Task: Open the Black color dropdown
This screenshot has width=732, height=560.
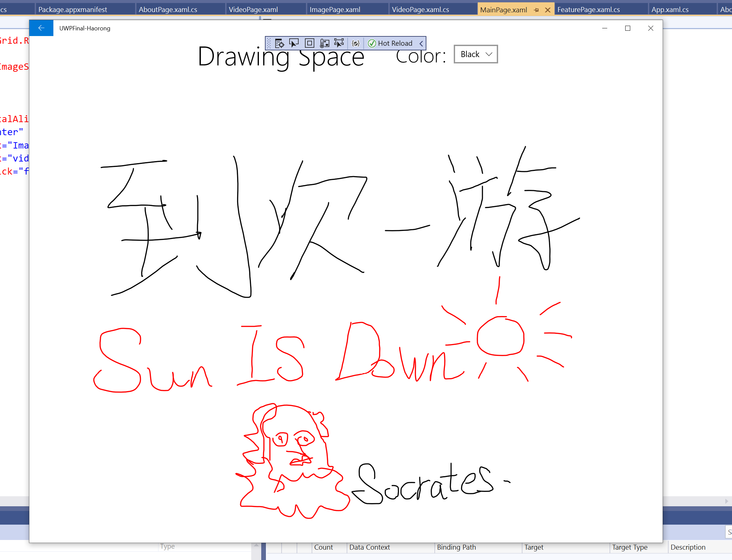Action: tap(476, 54)
